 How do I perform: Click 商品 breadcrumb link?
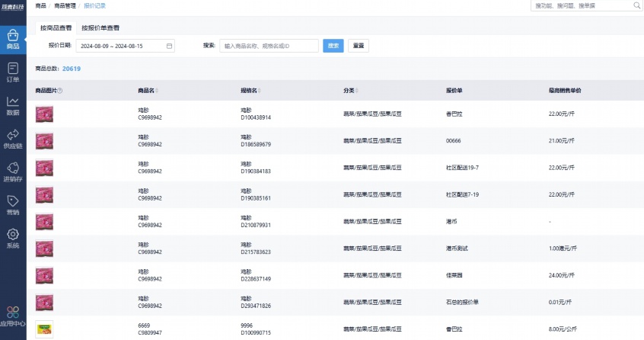click(x=40, y=6)
